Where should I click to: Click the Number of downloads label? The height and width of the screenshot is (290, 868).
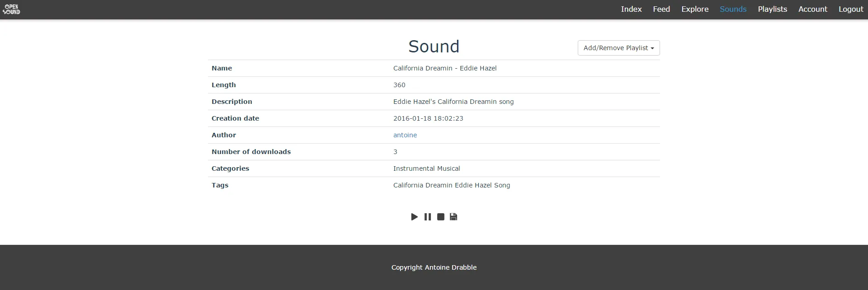pyautogui.click(x=251, y=152)
